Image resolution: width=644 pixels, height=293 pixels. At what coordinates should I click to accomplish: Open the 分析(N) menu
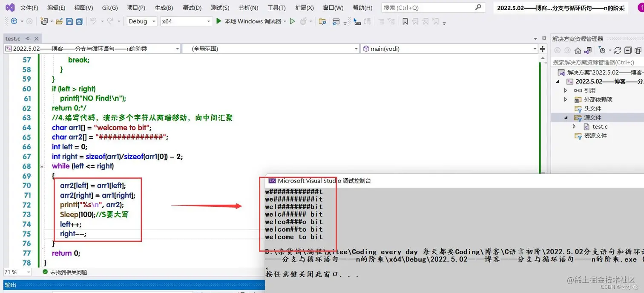[x=248, y=8]
